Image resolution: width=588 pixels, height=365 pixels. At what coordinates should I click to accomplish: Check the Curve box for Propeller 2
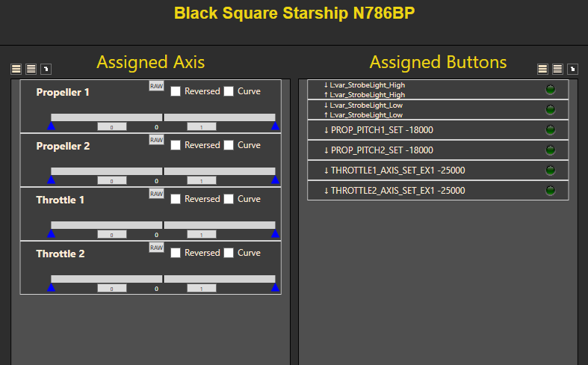[x=229, y=145]
